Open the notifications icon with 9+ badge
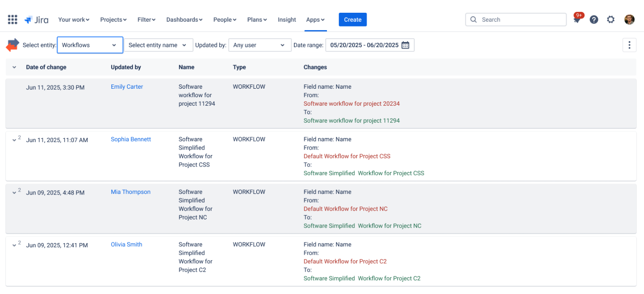This screenshot has height=294, width=644. [577, 19]
